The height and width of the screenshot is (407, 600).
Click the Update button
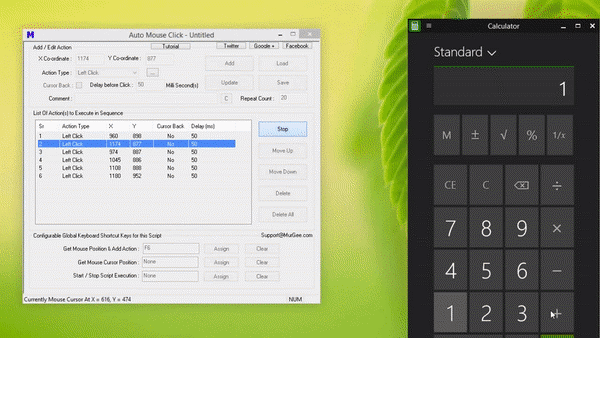pyautogui.click(x=229, y=83)
